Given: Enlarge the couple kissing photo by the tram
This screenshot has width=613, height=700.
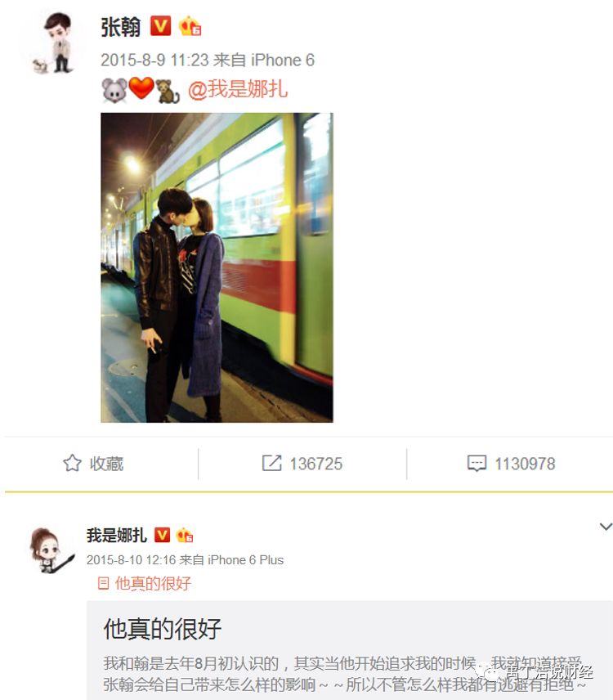Looking at the screenshot, I should (217, 267).
